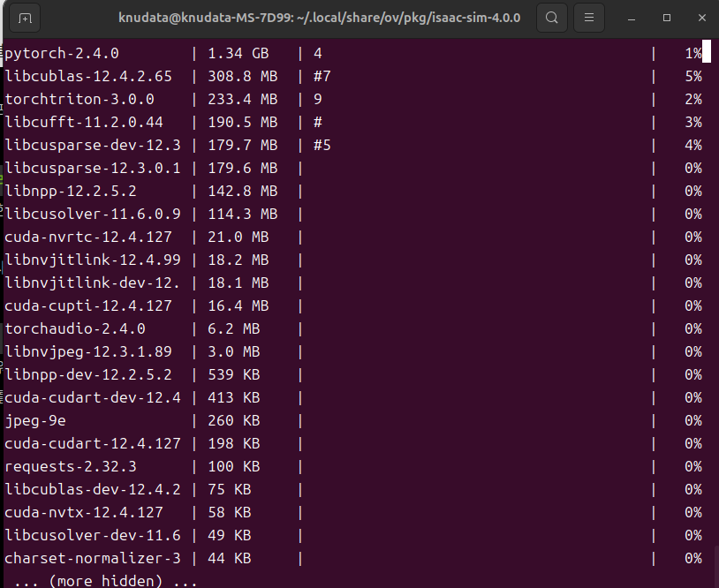Click the '... (more hidden) ...' line
Viewport: 719px width, 588px height.
(106, 581)
